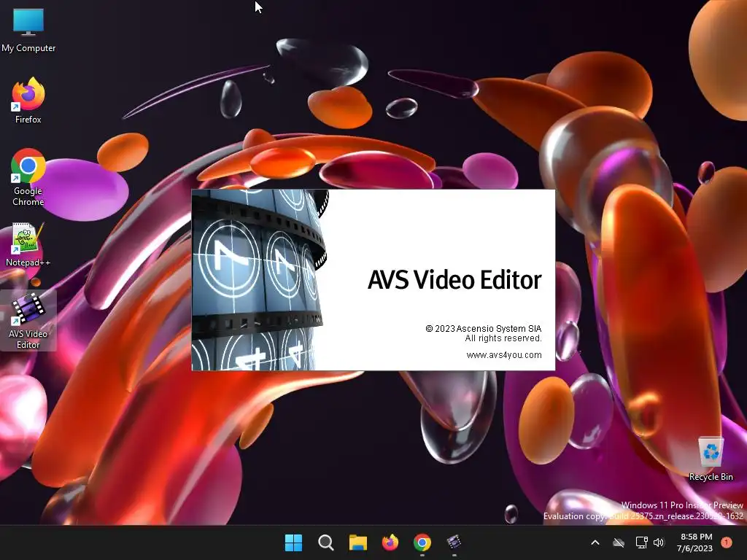The height and width of the screenshot is (560, 747).
Task: Click the cloud sync tray icon
Action: [619, 542]
